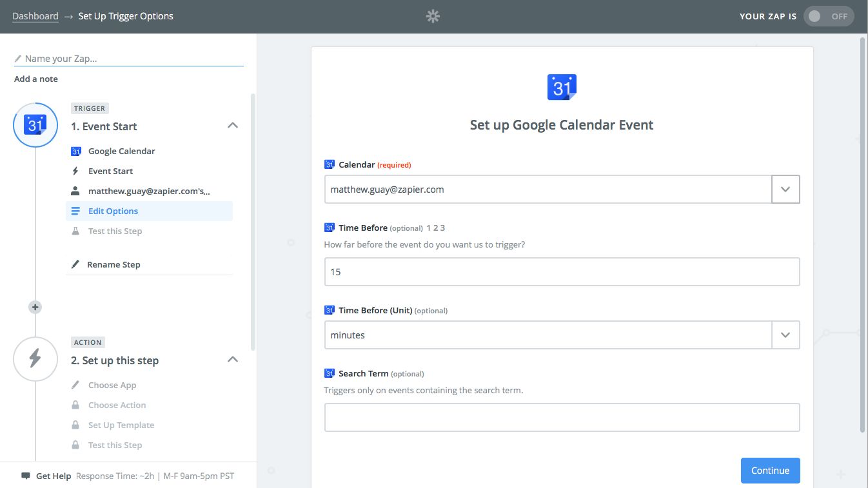Image resolution: width=868 pixels, height=488 pixels.
Task: Toggle the Zap ON/OFF switch
Action: [828, 17]
